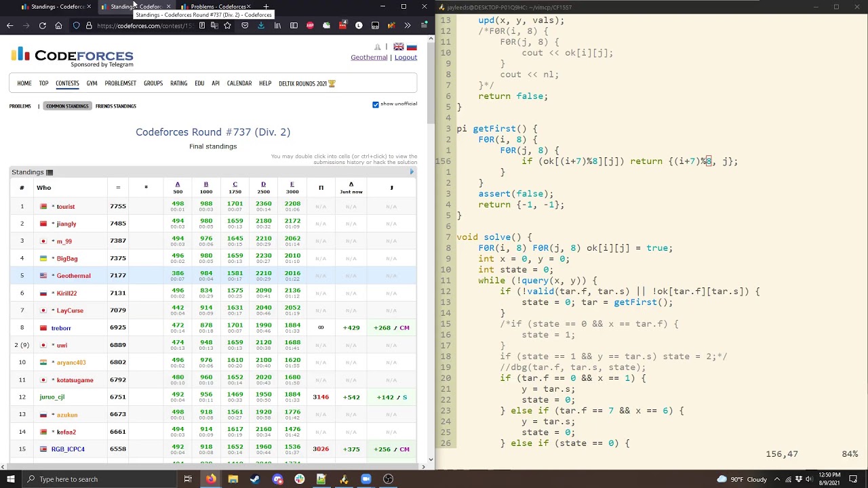The width and height of the screenshot is (868, 488).
Task: Click the Logout link
Action: pyautogui.click(x=406, y=58)
